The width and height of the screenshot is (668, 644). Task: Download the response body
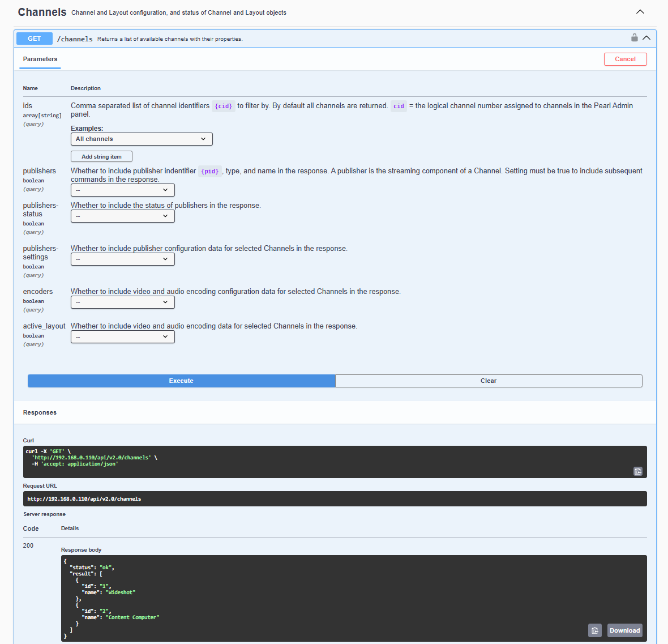click(x=624, y=630)
